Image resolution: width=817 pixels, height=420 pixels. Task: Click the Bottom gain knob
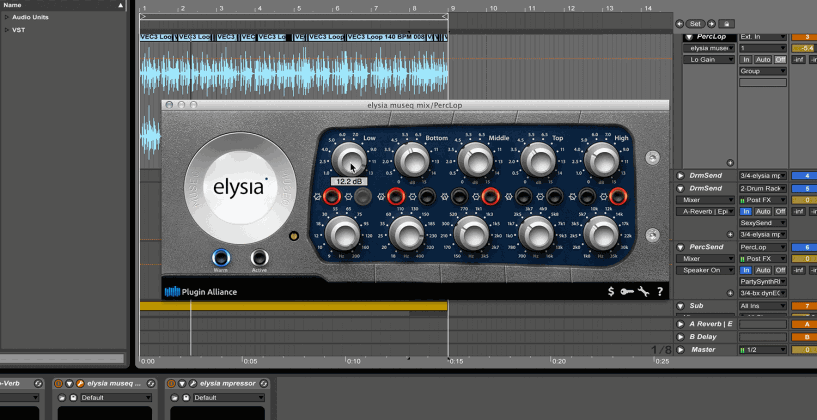tap(412, 159)
